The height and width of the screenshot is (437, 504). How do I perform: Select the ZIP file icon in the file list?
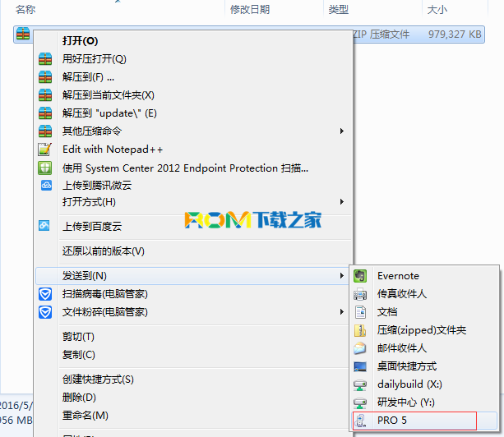click(23, 34)
